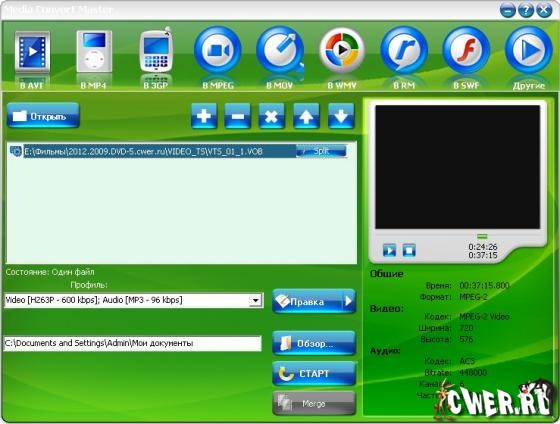Pick the 3GP mobile phone format icon
The width and height of the screenshot is (560, 424).
point(156,50)
